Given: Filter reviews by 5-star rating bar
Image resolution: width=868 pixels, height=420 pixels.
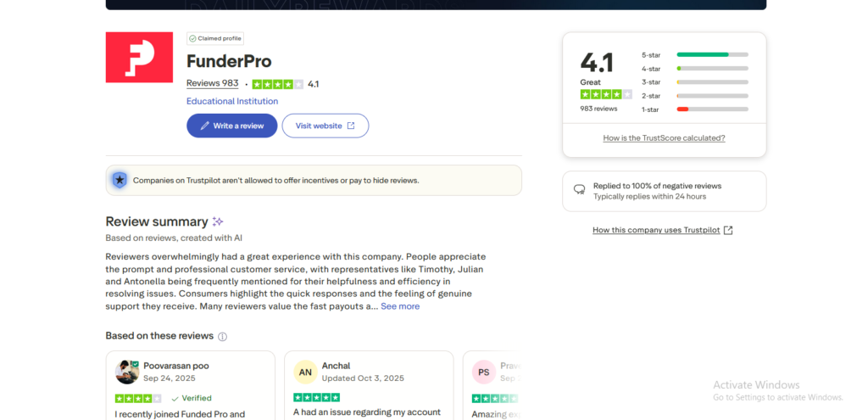Looking at the screenshot, I should 712,54.
